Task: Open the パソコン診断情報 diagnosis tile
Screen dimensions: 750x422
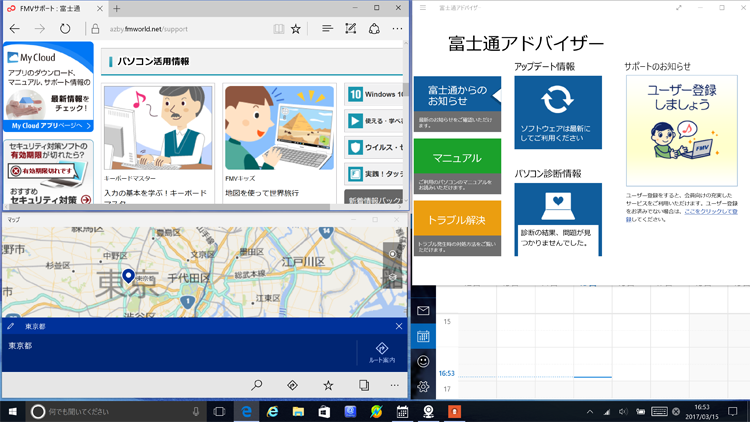Action: click(558, 220)
